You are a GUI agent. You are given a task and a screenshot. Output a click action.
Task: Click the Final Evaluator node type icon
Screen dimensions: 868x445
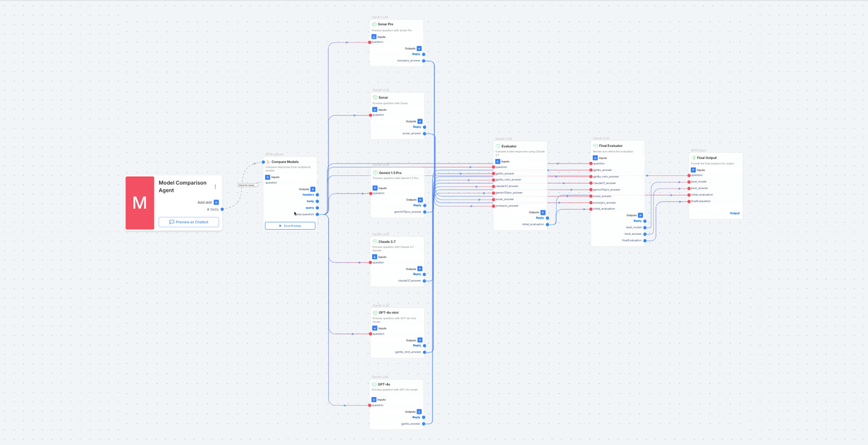595,146
